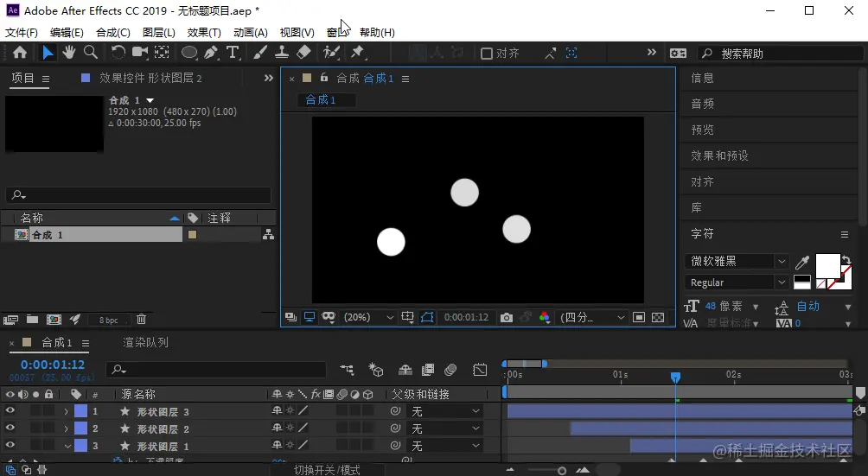Open the 文件(F) menu
The width and height of the screenshot is (868, 476).
tap(22, 33)
